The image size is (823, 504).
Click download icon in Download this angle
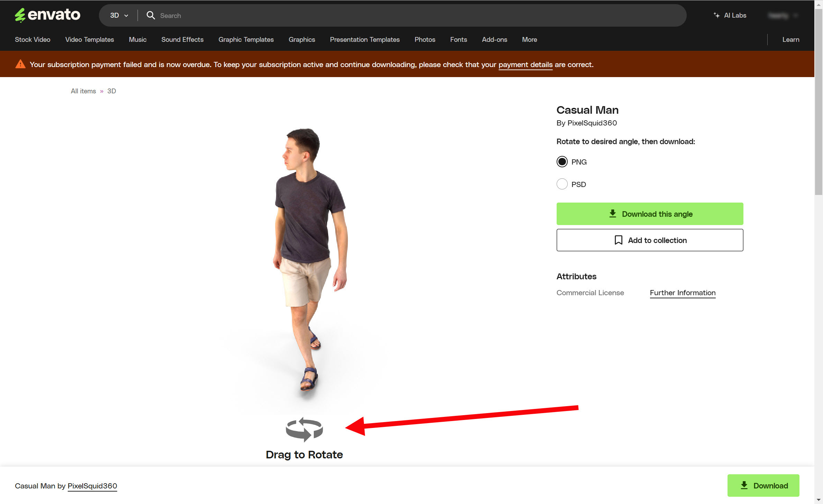(x=612, y=214)
